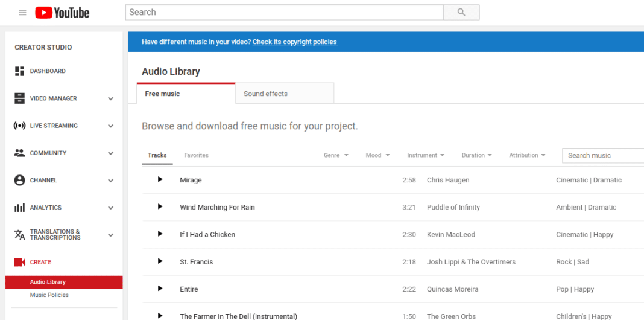Select the Tracks tab
644x320 pixels.
[x=157, y=156]
